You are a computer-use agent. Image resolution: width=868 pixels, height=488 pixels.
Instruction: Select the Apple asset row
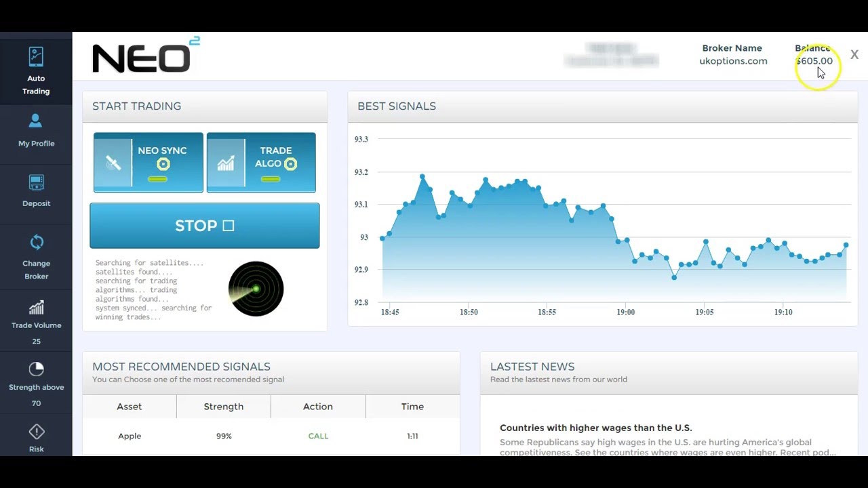(271, 436)
